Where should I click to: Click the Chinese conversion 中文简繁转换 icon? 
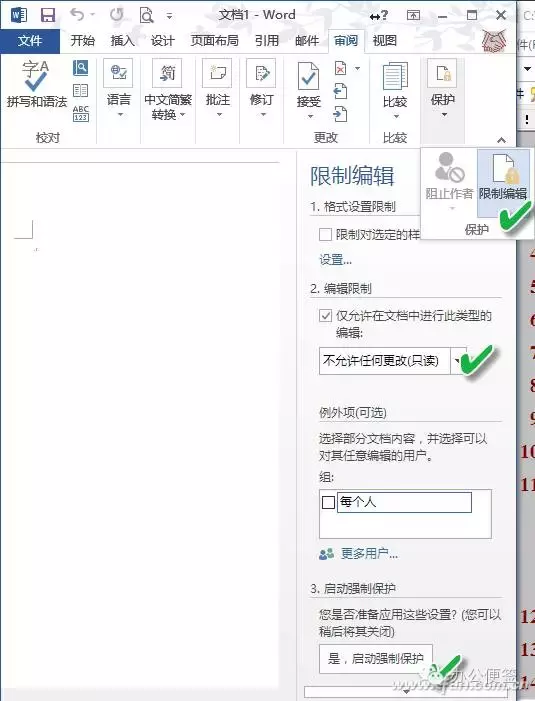tap(168, 72)
